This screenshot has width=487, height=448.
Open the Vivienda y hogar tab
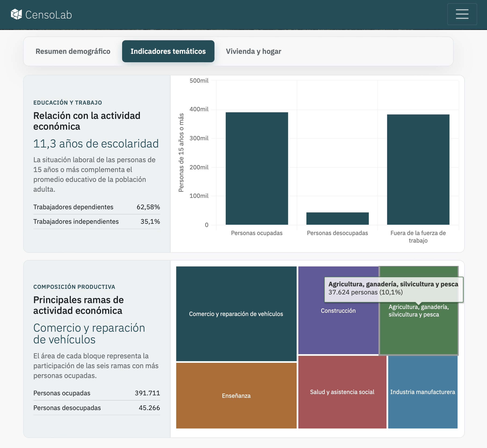(x=253, y=51)
